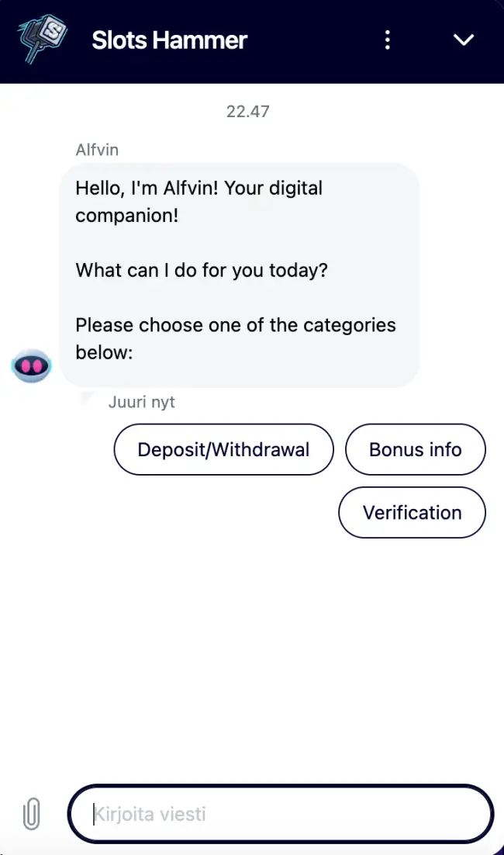
Task: Click the Alfvin sender name label
Action: pyautogui.click(x=97, y=150)
